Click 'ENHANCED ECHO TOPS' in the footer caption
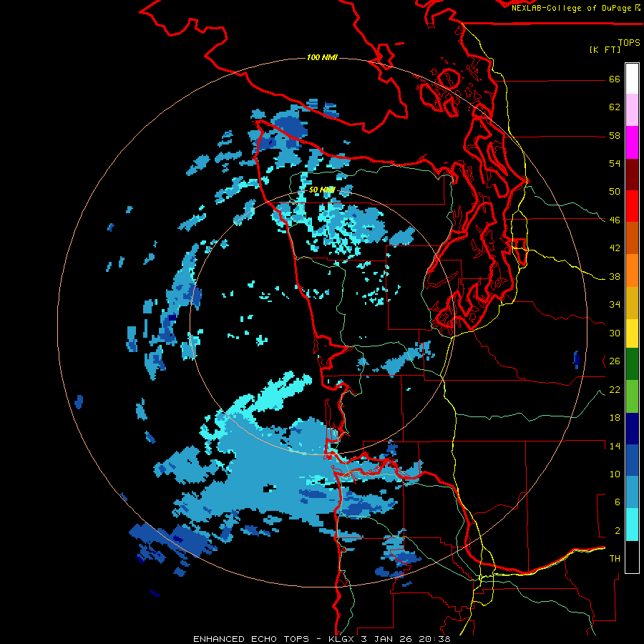644x644 pixels. pos(253,639)
